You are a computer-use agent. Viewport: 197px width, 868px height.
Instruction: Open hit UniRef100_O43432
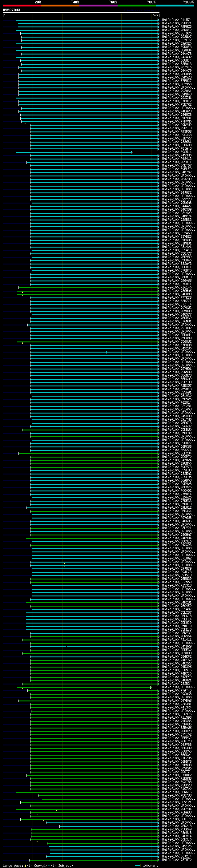177,57
